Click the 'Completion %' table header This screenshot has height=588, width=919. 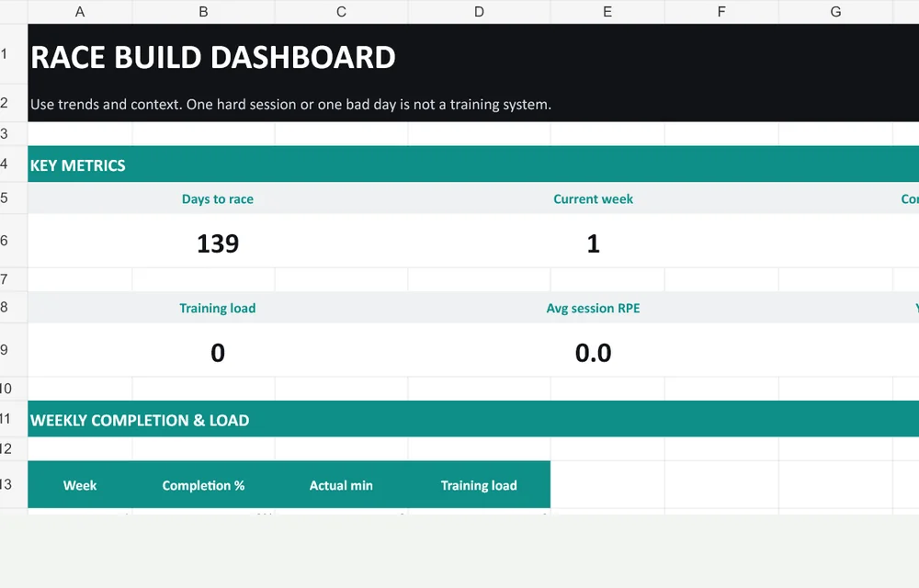(x=203, y=485)
